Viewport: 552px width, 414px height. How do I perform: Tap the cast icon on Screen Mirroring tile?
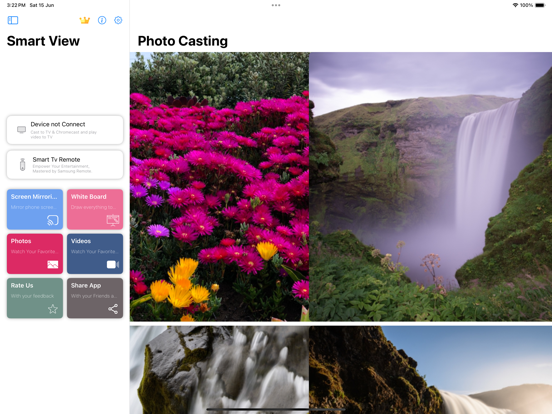[53, 220]
